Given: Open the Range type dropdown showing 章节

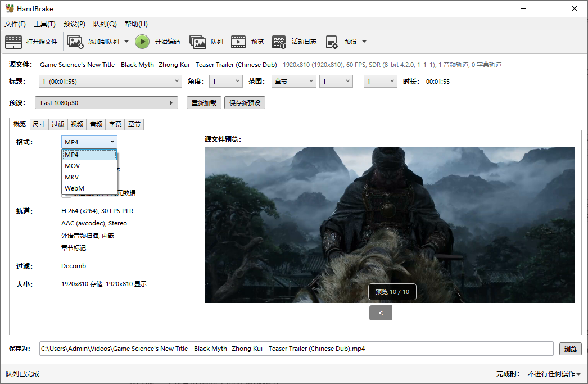Looking at the screenshot, I should click(x=293, y=82).
